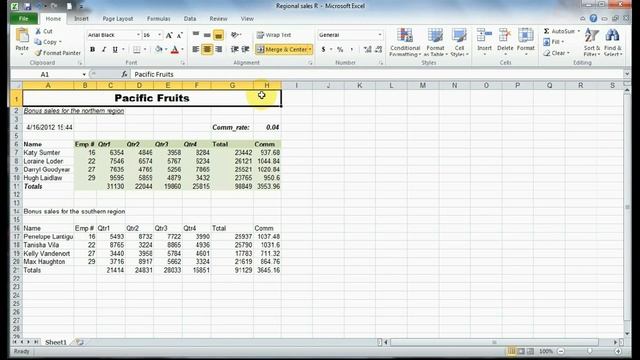Set Align Text Right
640x360 pixels.
click(x=219, y=49)
